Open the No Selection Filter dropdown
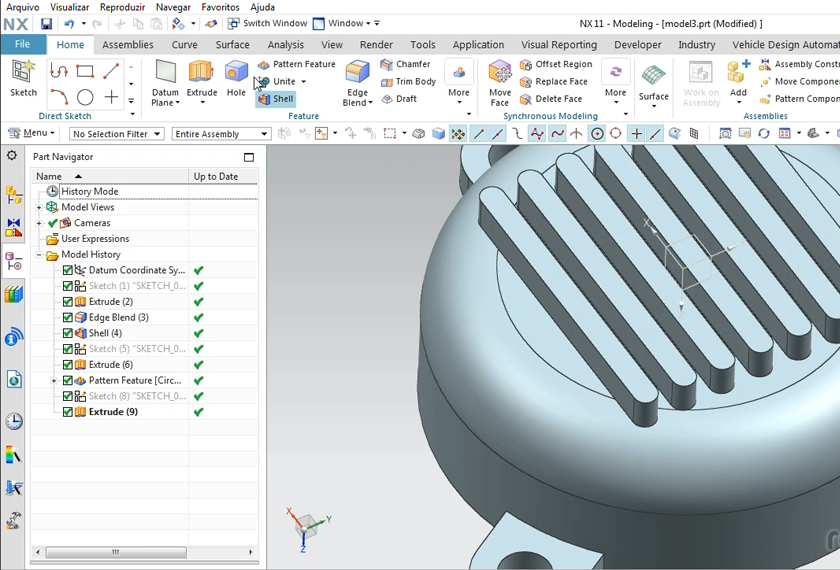This screenshot has width=840, height=570. pyautogui.click(x=114, y=134)
